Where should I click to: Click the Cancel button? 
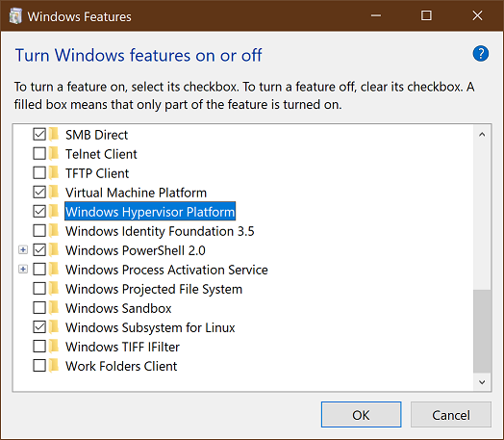pyautogui.click(x=451, y=415)
